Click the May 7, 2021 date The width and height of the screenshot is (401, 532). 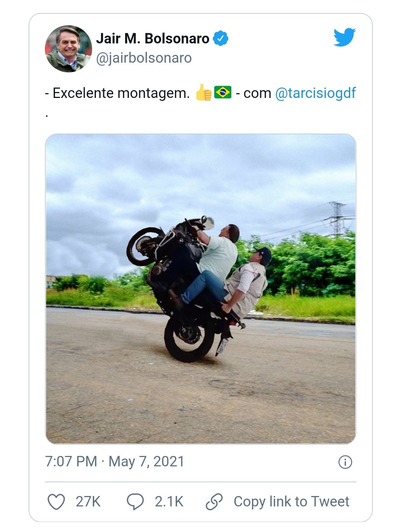pyautogui.click(x=146, y=462)
